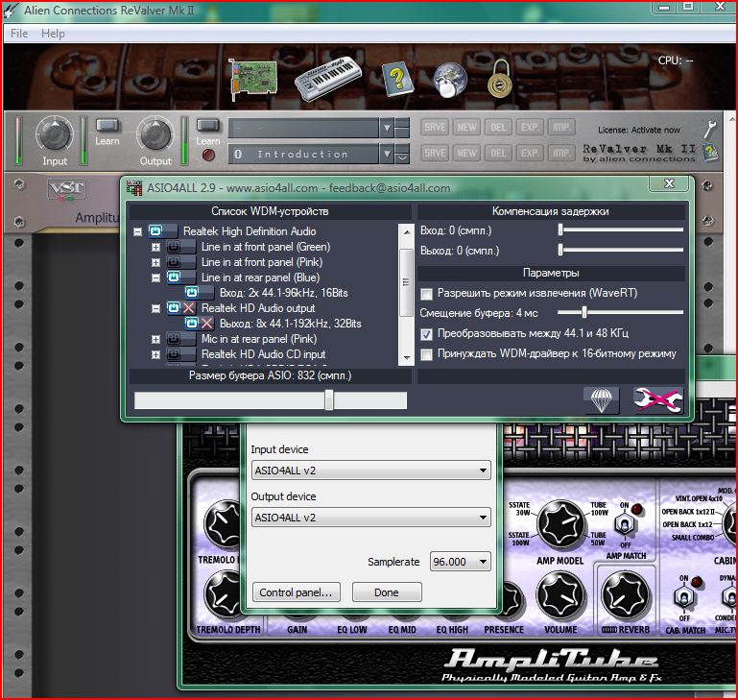This screenshot has height=700, width=738.
Task: Enable Line in at front panel (Pink) device
Action: (181, 262)
